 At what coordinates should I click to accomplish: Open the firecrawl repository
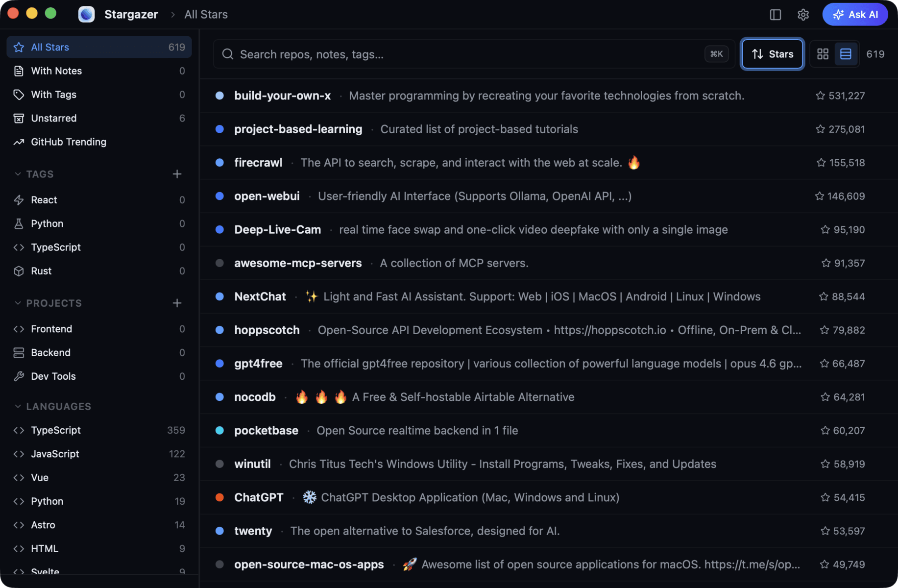pyautogui.click(x=549, y=162)
